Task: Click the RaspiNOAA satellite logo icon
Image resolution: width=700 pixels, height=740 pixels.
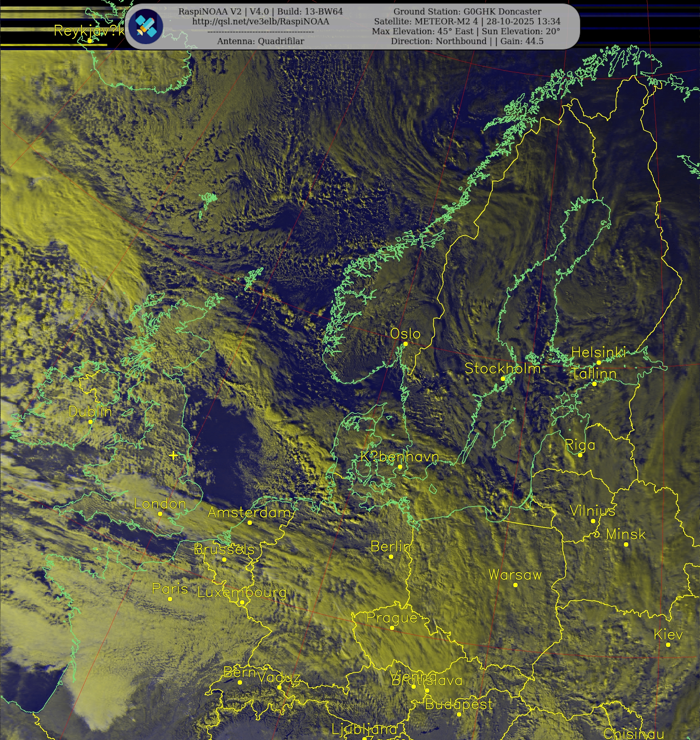Action: [145, 27]
